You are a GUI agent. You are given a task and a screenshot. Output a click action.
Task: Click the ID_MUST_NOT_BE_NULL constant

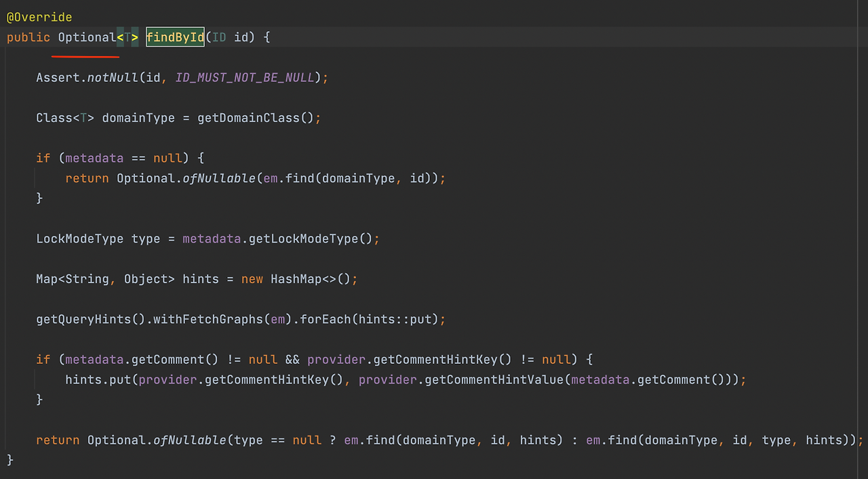245,77
